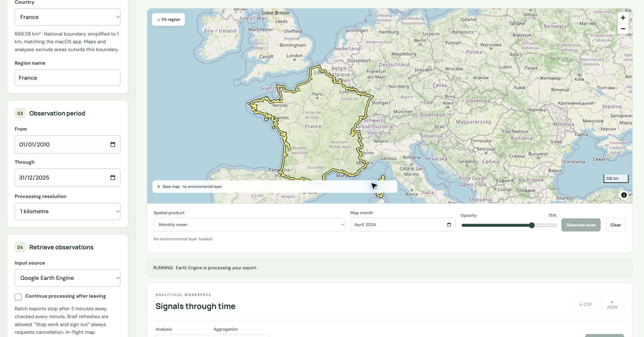Viewport: 644px width, 337px height.
Task: Click the Map month field
Action: 403,225
